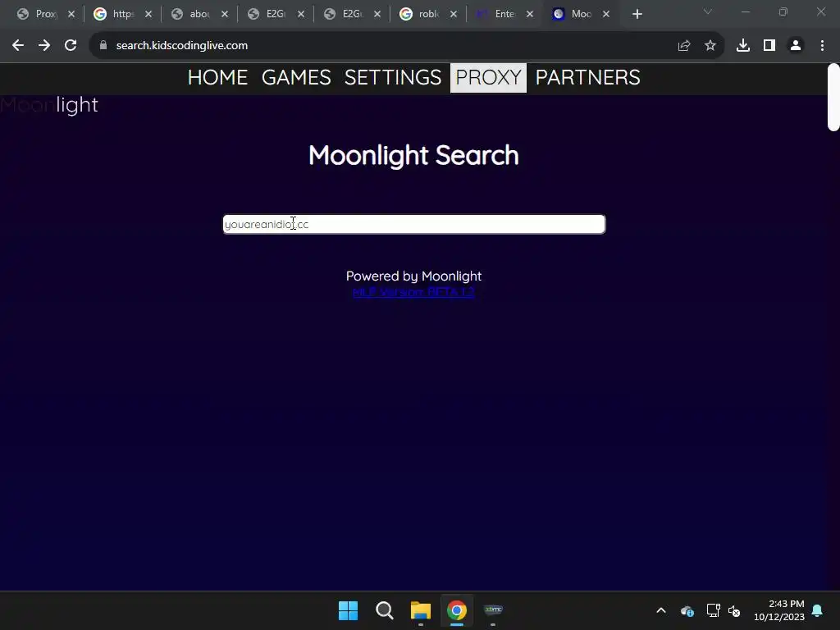Close the Proxy tab
This screenshot has width=840, height=630.
pyautogui.click(x=71, y=14)
